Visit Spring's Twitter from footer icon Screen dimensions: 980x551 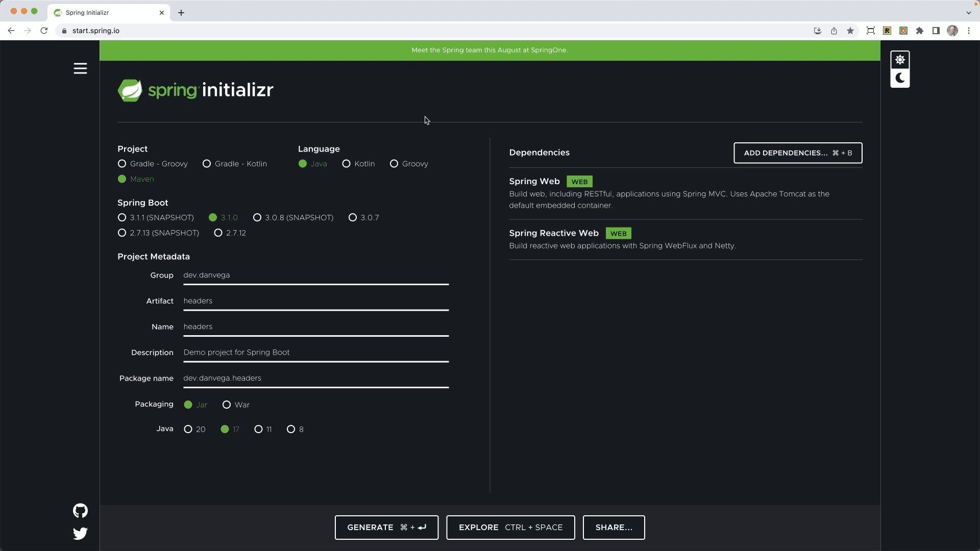tap(80, 534)
